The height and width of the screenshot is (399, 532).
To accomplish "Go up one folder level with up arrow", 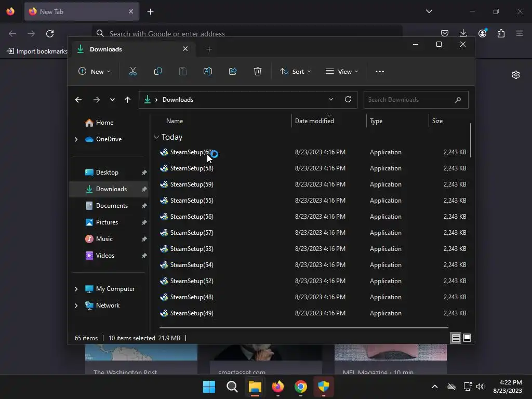I will coord(128,99).
